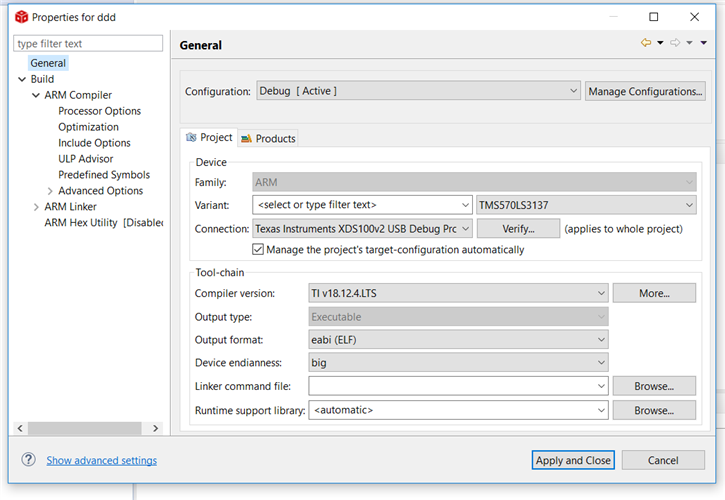Open the forward history dropdown arrow
Screen dimensions: 725x500
689,43
